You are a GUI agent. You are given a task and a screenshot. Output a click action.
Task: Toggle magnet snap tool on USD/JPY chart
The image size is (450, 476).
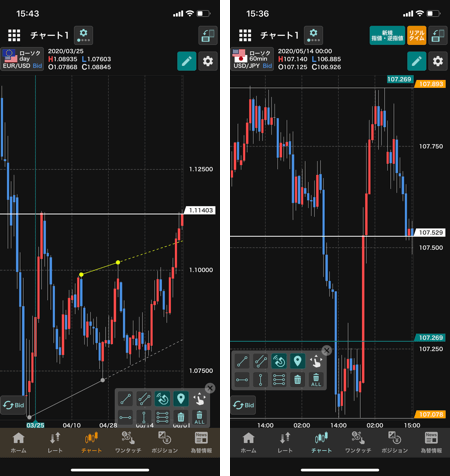279,361
